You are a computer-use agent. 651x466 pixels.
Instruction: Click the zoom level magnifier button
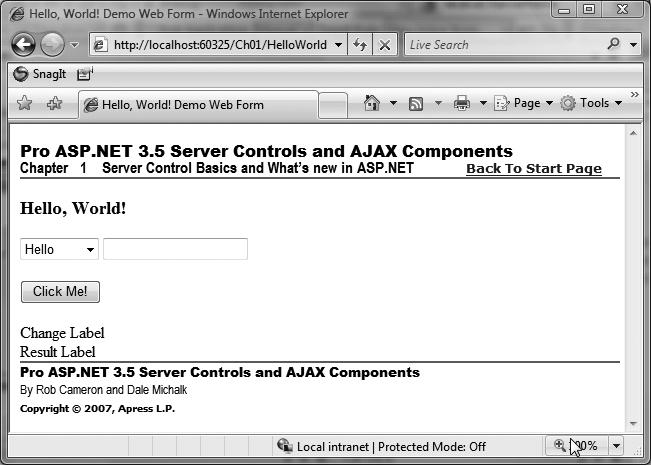pyautogui.click(x=576, y=446)
